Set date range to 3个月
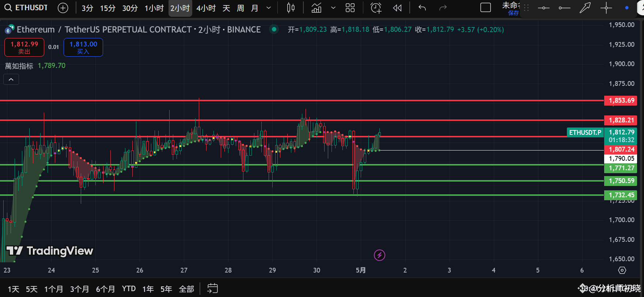The height and width of the screenshot is (297, 644). coord(80,289)
